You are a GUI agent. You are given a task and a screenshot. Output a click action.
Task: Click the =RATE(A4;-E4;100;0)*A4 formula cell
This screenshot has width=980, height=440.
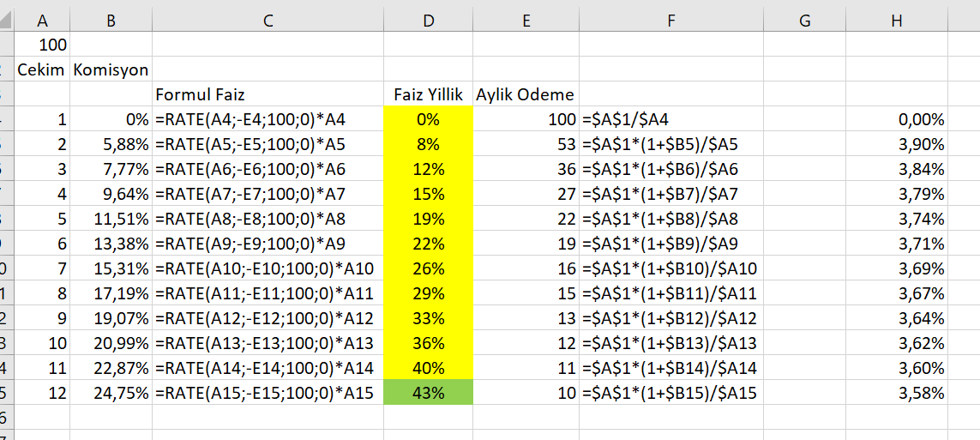pyautogui.click(x=268, y=119)
